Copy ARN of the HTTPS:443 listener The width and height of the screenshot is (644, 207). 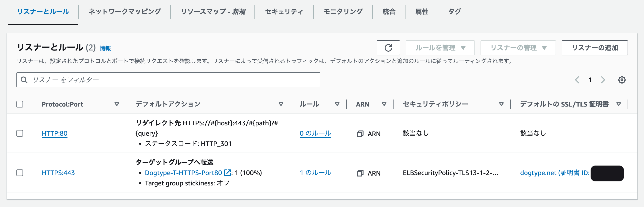click(360, 173)
